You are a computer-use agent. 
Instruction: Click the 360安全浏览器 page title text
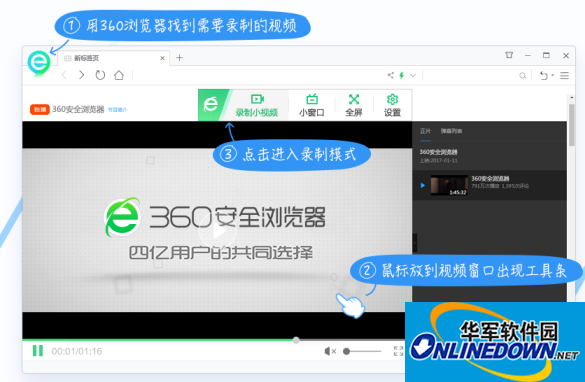pos(78,109)
